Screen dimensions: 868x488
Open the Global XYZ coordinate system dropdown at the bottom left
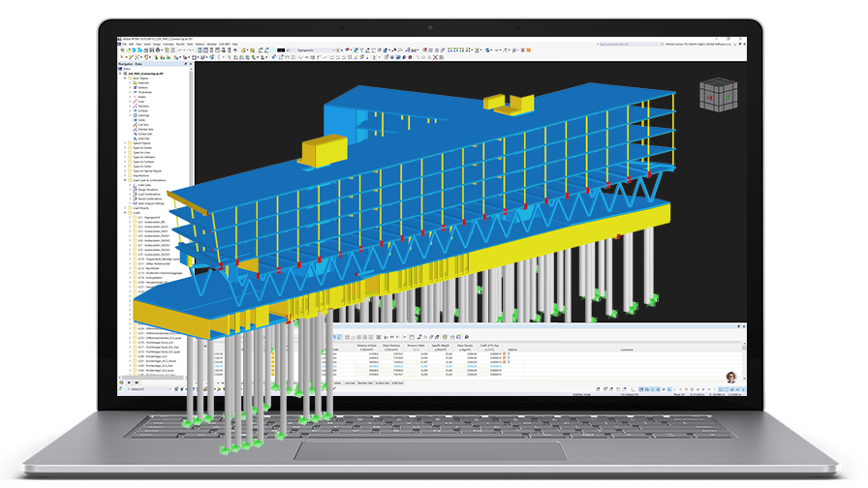tap(147, 389)
